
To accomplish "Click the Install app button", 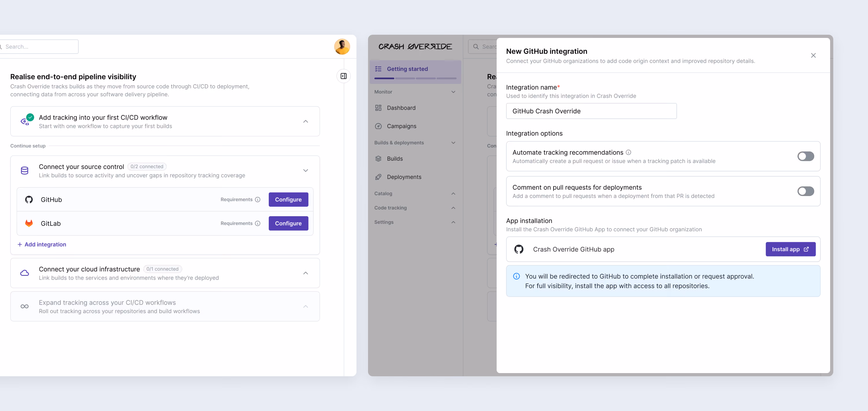I will pos(790,249).
